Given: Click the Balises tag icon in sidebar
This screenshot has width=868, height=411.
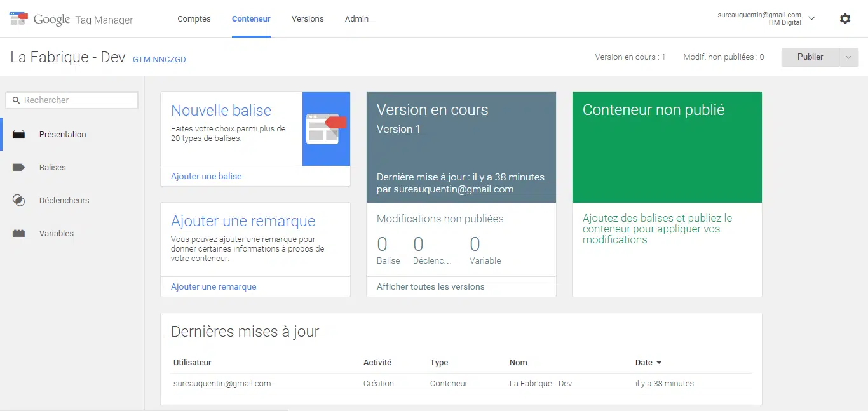Looking at the screenshot, I should [x=19, y=168].
